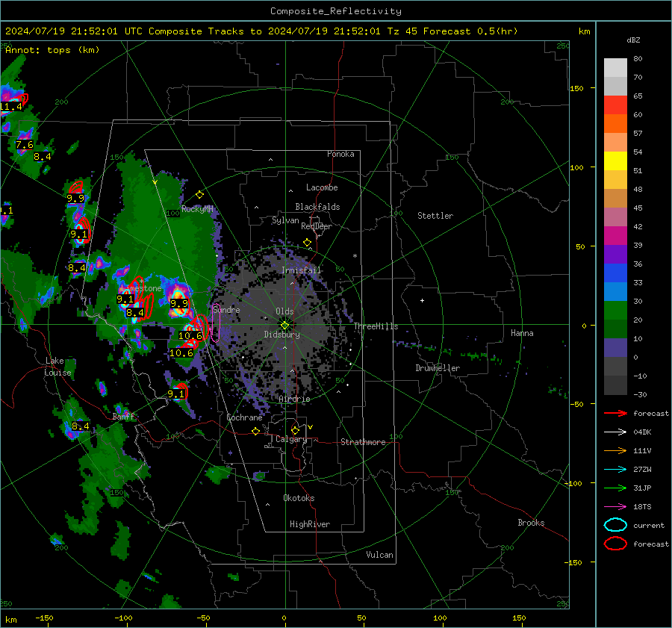Click the white 04DK track arrow
The height and width of the screenshot is (628, 672).
pos(615,432)
